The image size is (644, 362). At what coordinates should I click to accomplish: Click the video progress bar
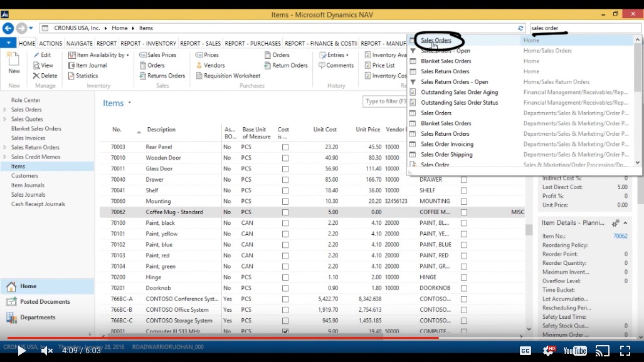pos(322,338)
